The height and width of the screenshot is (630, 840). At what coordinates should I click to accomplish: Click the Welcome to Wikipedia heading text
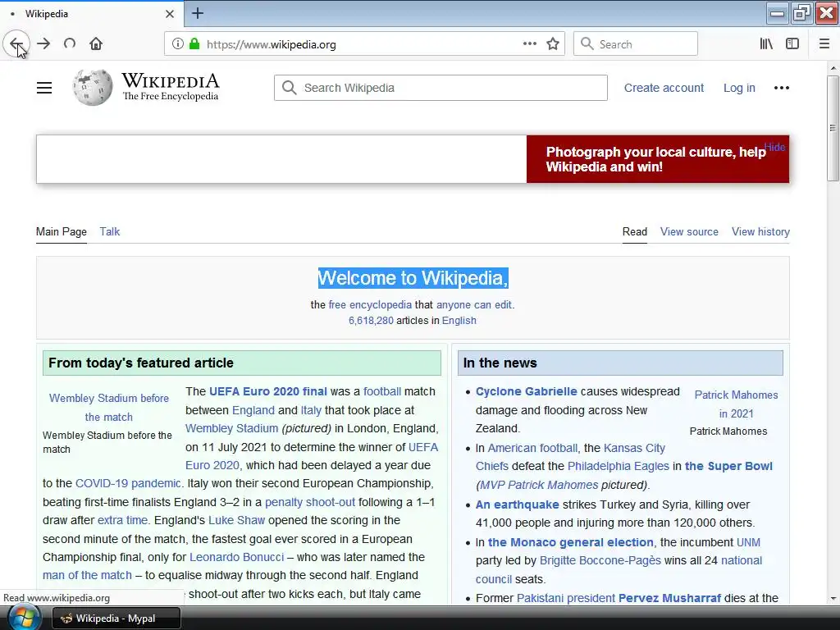[413, 278]
